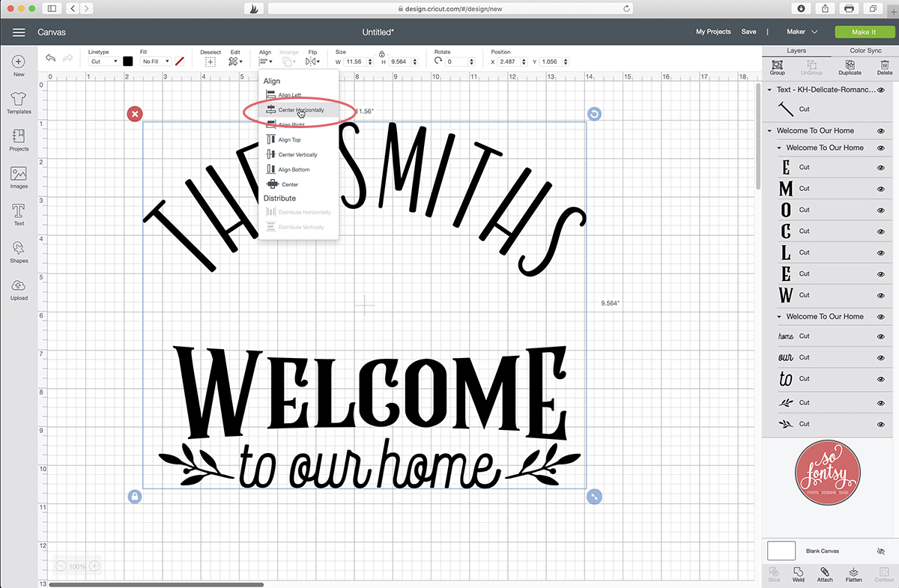Click the Duplicate icon in Layers panel
Screen dimensions: 899x588
(850, 65)
